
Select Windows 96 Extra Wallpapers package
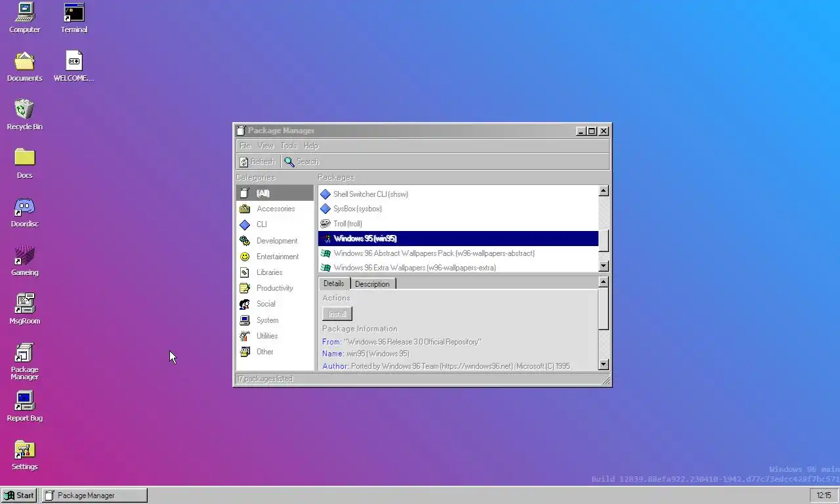click(x=458, y=267)
